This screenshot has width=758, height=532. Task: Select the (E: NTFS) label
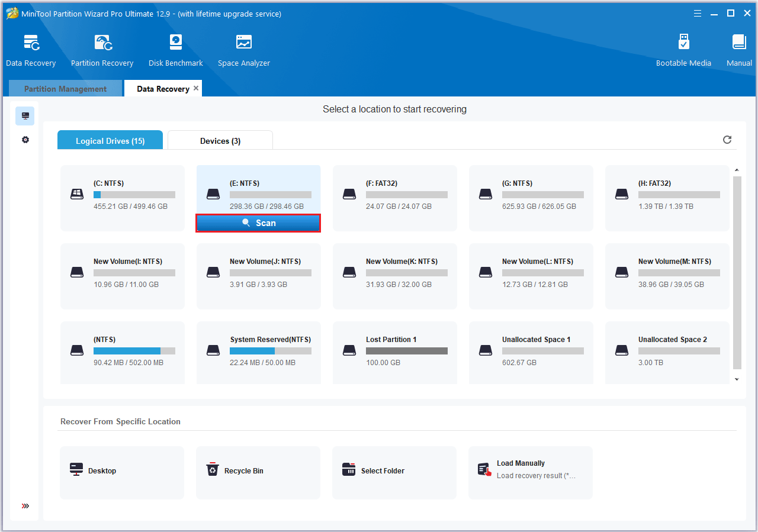point(245,183)
